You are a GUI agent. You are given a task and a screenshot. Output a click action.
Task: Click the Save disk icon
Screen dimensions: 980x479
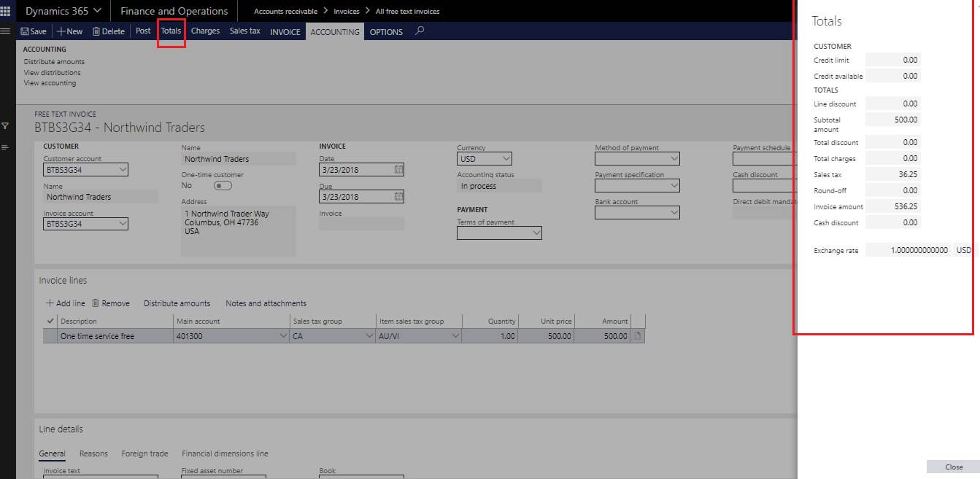[25, 31]
